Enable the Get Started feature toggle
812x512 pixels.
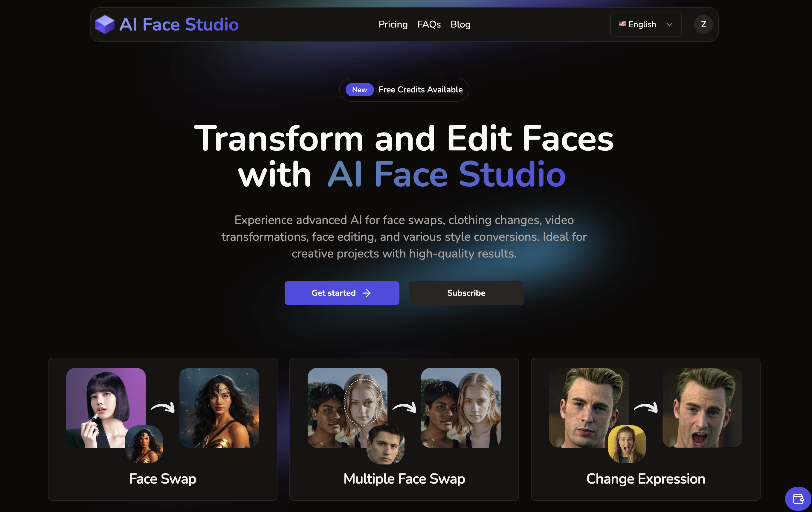[342, 292]
